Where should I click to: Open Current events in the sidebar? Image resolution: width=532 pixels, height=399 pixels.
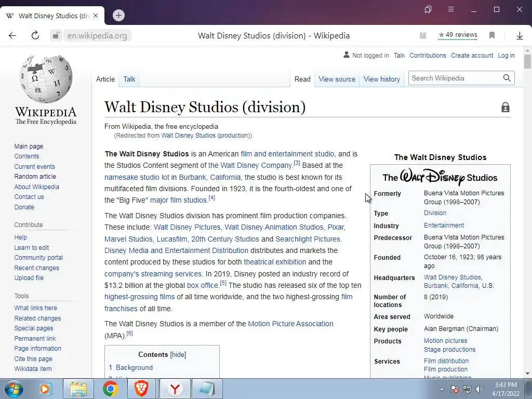coord(34,167)
